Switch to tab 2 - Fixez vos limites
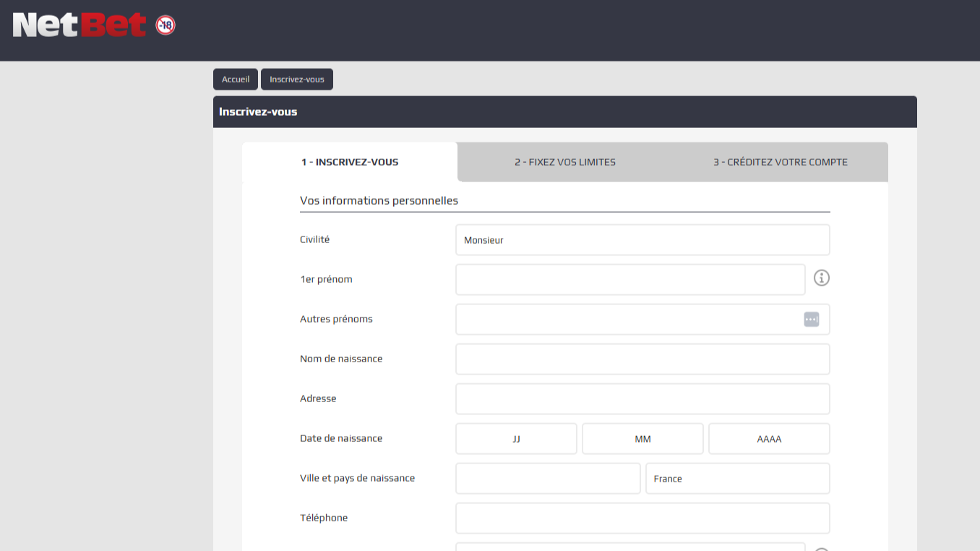 pos(565,162)
